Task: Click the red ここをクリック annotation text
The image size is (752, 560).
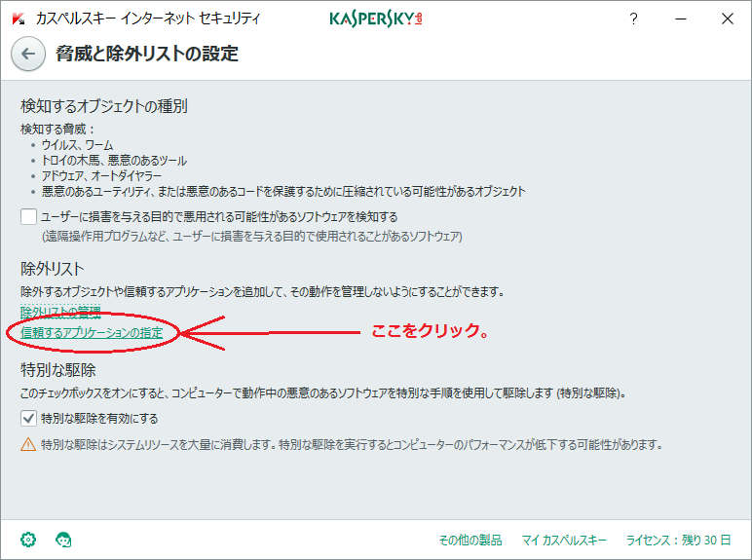Action: 429,332
